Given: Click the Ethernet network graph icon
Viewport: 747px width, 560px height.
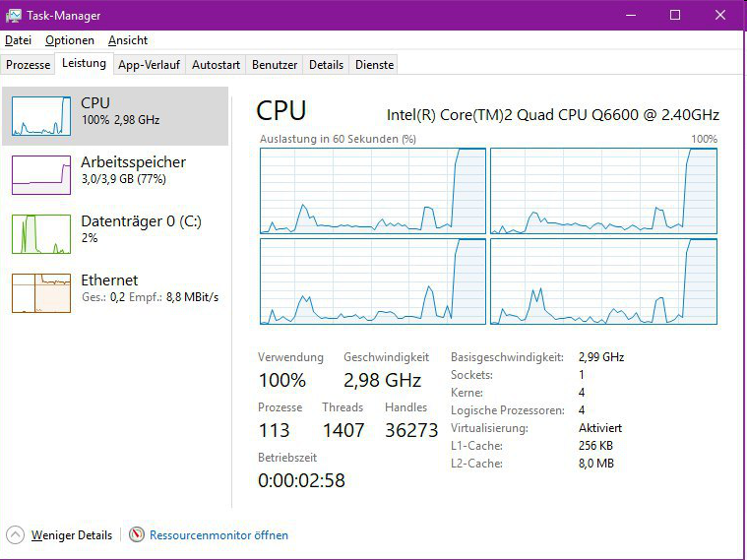Looking at the screenshot, I should point(41,292).
